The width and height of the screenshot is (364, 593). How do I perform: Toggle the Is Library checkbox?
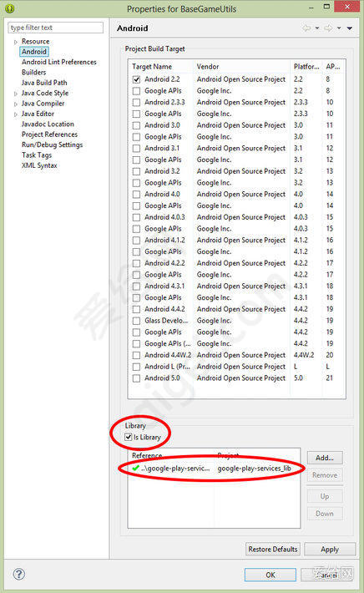(x=128, y=437)
